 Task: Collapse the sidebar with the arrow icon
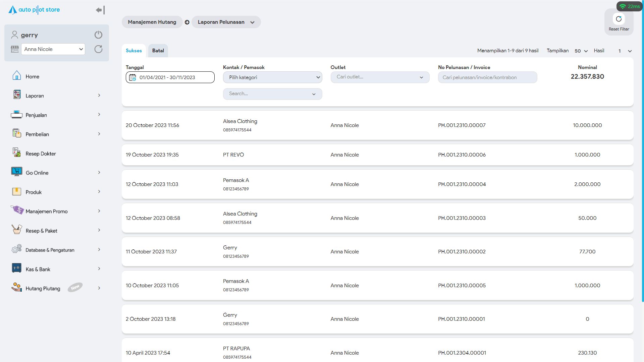tap(100, 10)
